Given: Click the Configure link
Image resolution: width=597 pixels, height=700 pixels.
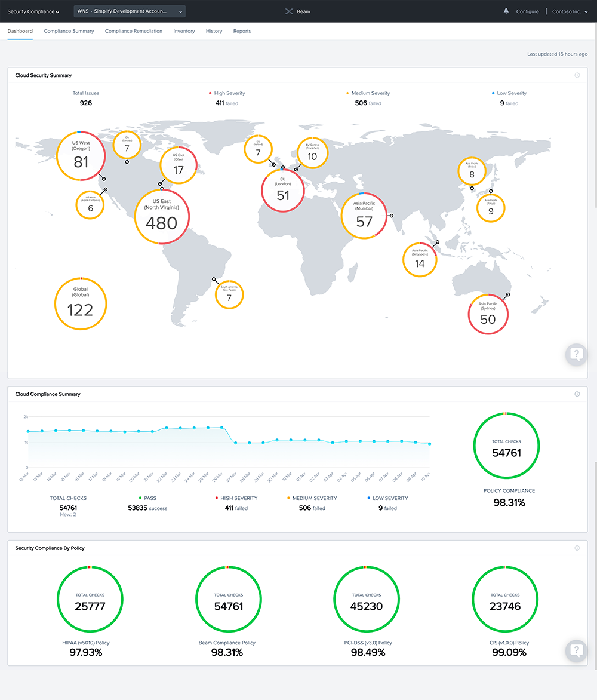Looking at the screenshot, I should (x=527, y=11).
